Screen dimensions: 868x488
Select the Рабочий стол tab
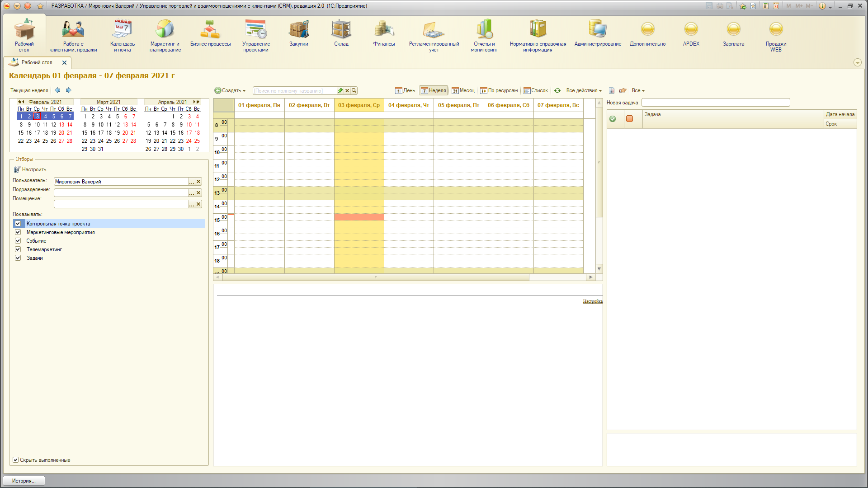[x=37, y=62]
